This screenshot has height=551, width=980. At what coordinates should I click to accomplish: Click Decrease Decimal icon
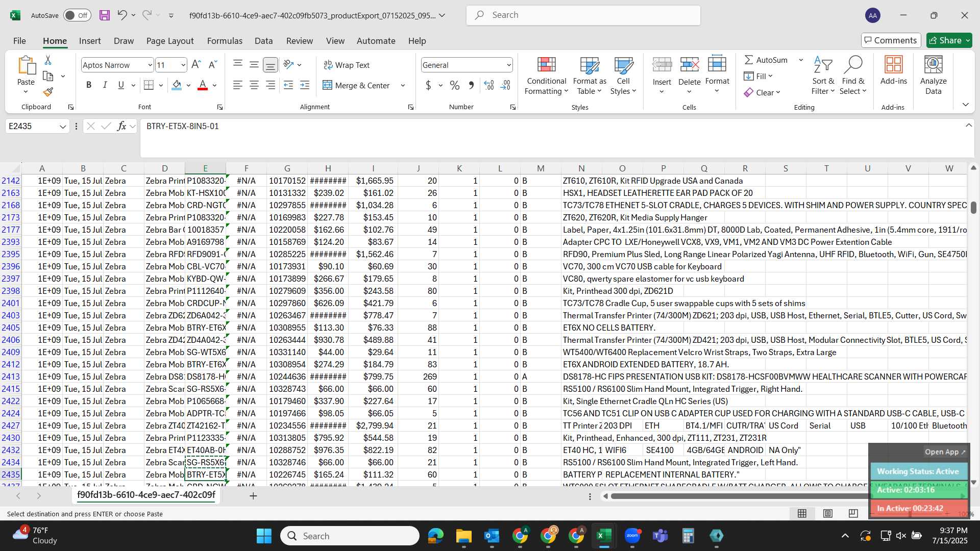(x=506, y=85)
